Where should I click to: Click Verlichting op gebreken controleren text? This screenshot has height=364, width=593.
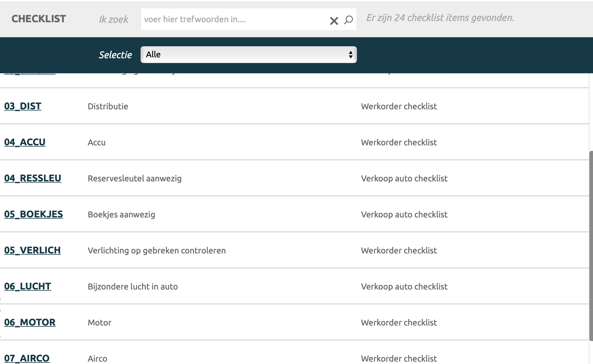[x=157, y=250]
